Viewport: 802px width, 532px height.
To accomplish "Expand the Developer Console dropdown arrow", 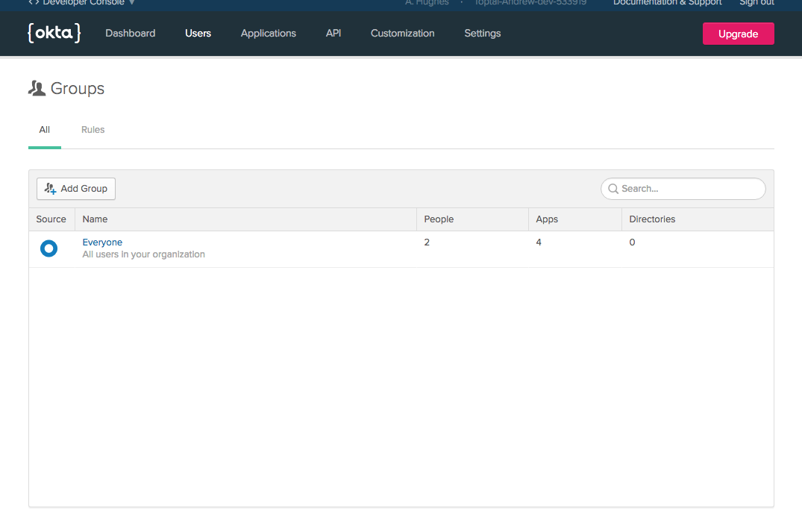I will [132, 3].
